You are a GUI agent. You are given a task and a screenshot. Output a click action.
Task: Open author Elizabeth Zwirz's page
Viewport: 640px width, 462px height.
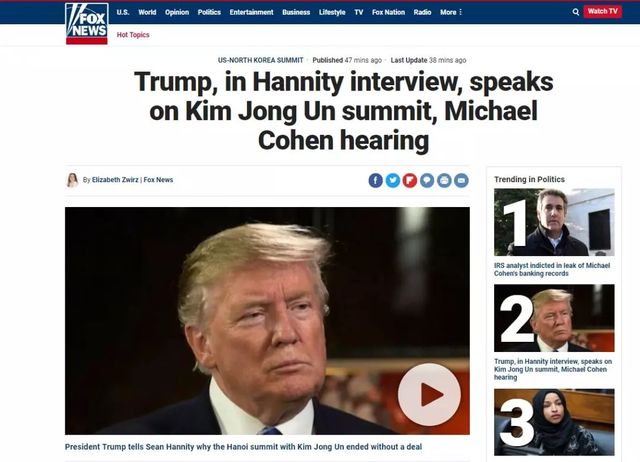pyautogui.click(x=115, y=180)
